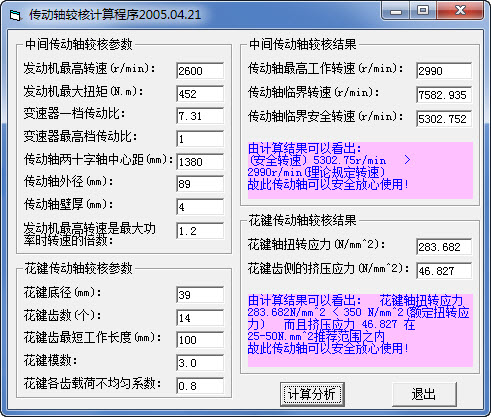The height and width of the screenshot is (417, 491).
Task: Click the label 传动轴最高工作转速(r/min):
Action: tap(326, 69)
